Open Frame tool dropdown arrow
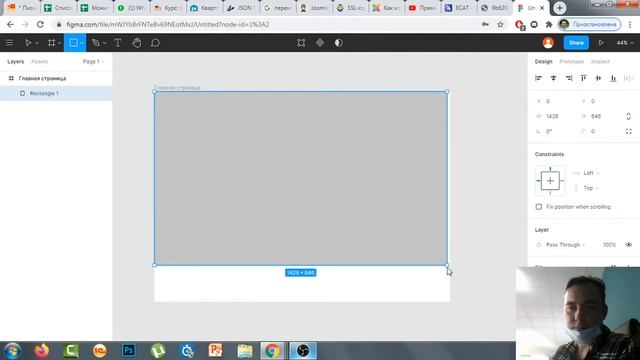The image size is (640, 360). (59, 43)
